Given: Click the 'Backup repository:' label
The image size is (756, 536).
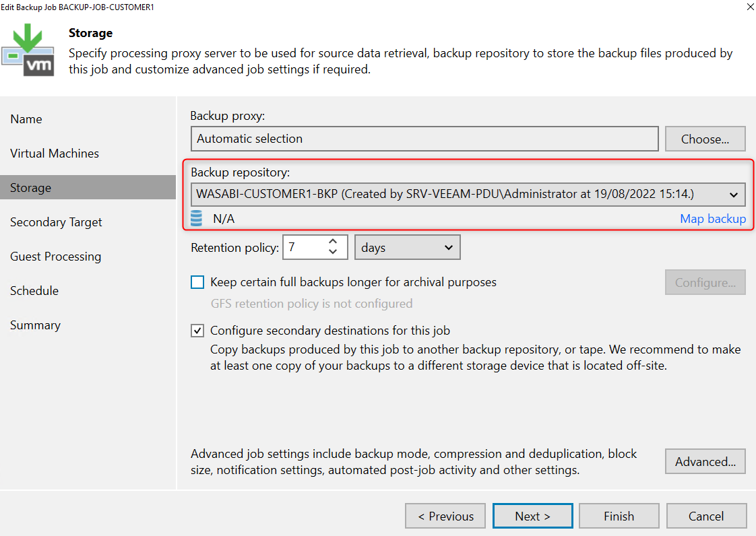Looking at the screenshot, I should [x=240, y=172].
